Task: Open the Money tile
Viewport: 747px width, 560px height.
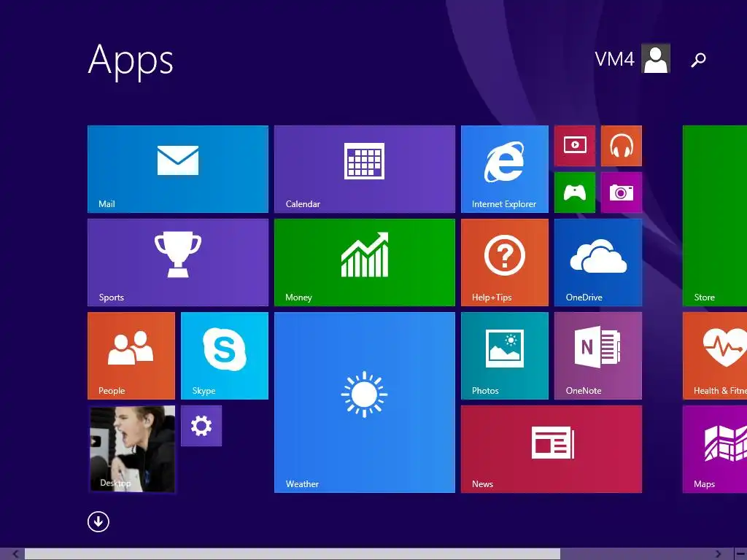Action: pos(365,262)
